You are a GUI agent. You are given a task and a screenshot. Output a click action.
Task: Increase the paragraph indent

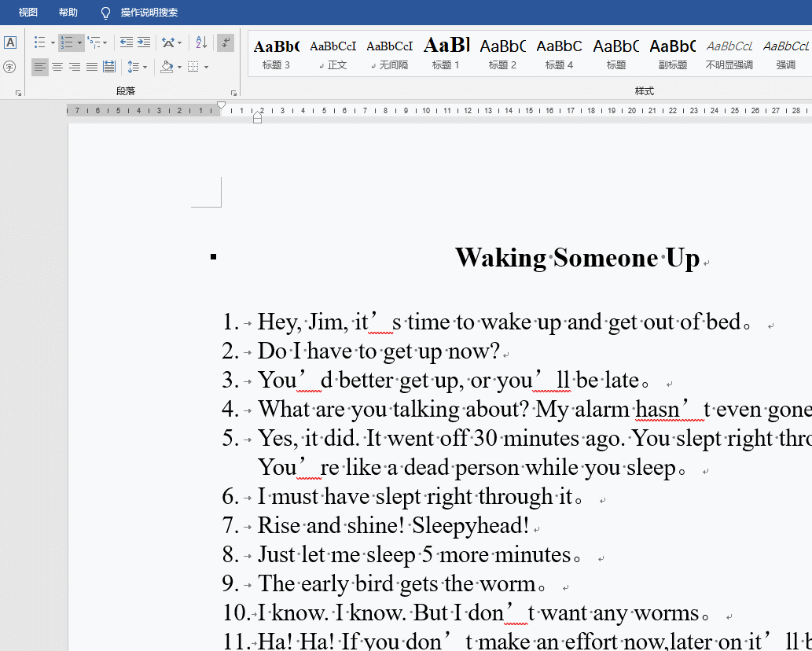144,42
